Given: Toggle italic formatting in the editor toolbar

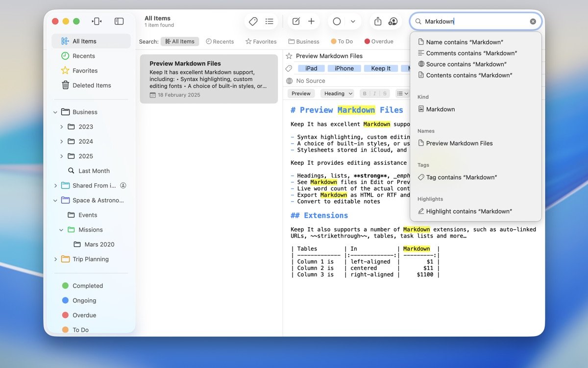Looking at the screenshot, I should tap(375, 94).
